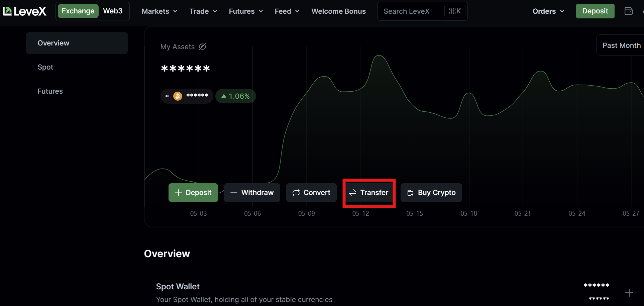Click the Convert button
The width and height of the screenshot is (644, 306).
click(311, 193)
